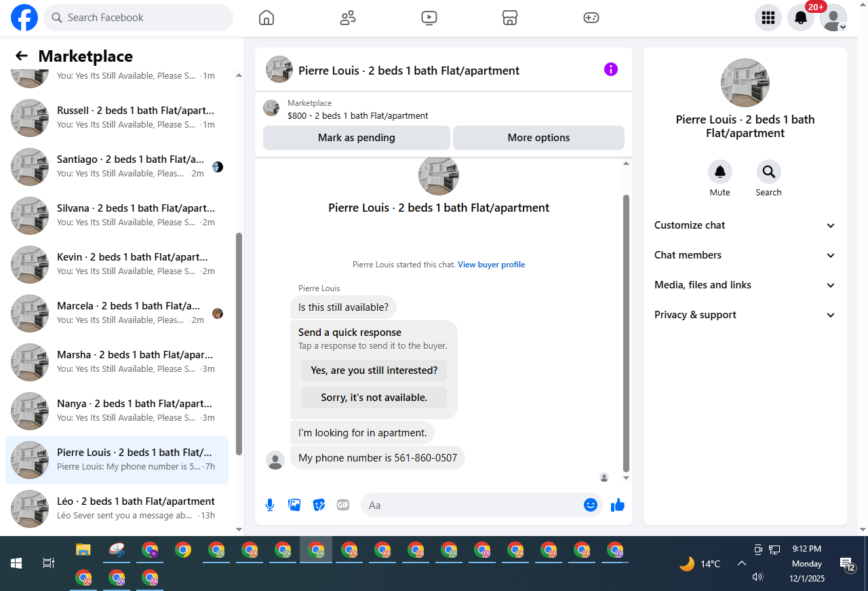Click the microphone voice clip icon
The height and width of the screenshot is (591, 868).
point(270,505)
